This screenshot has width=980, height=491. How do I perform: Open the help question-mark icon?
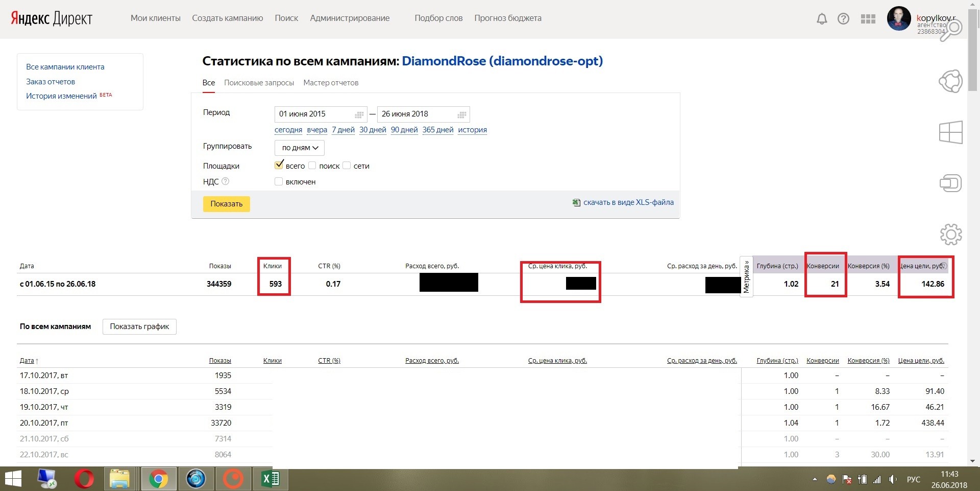tap(843, 19)
